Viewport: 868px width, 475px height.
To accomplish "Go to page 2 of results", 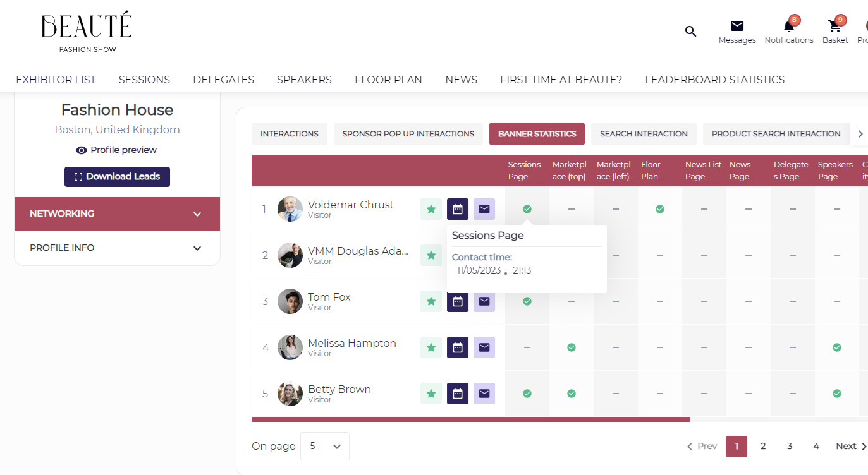I will point(763,447).
